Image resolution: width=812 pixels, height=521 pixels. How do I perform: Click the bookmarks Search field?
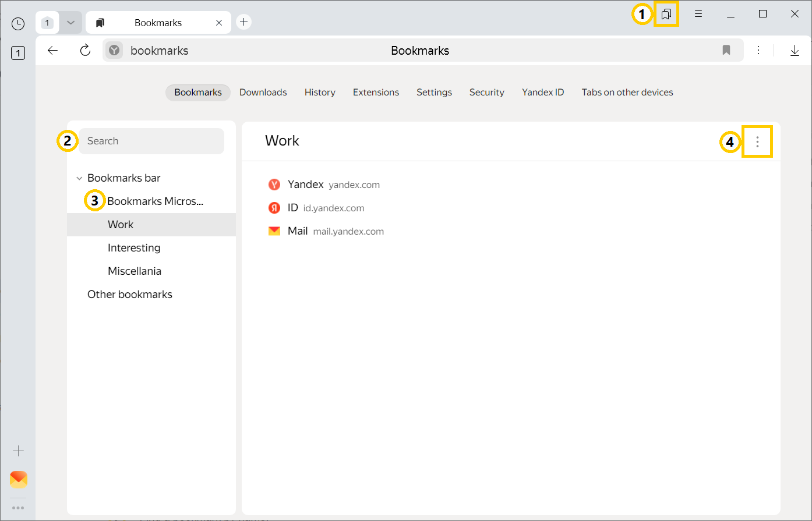(x=151, y=141)
